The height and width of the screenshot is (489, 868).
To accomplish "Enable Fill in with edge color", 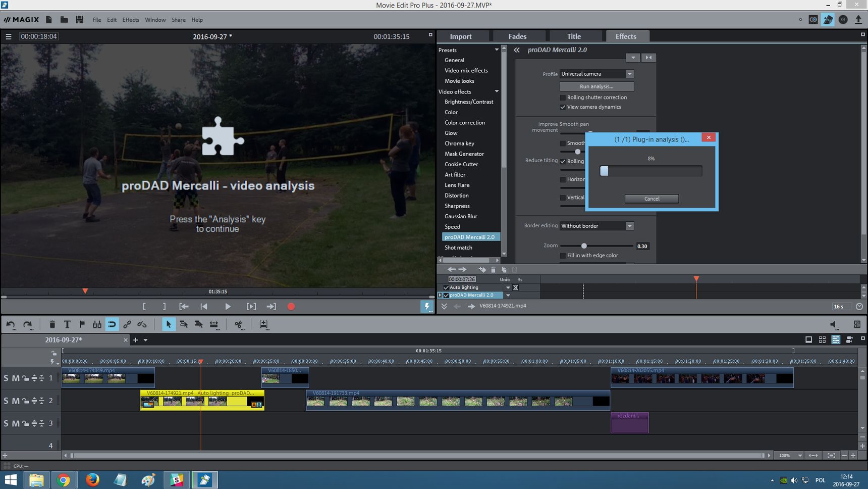I will pyautogui.click(x=563, y=256).
